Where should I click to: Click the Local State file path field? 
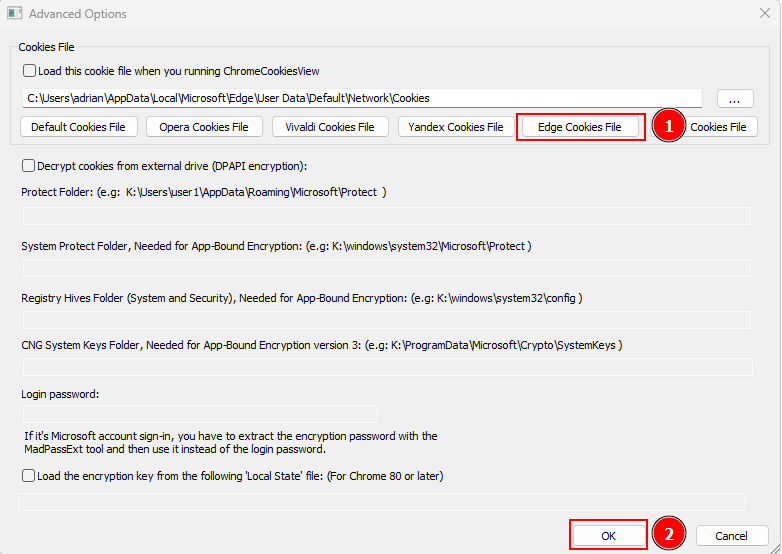(x=382, y=501)
